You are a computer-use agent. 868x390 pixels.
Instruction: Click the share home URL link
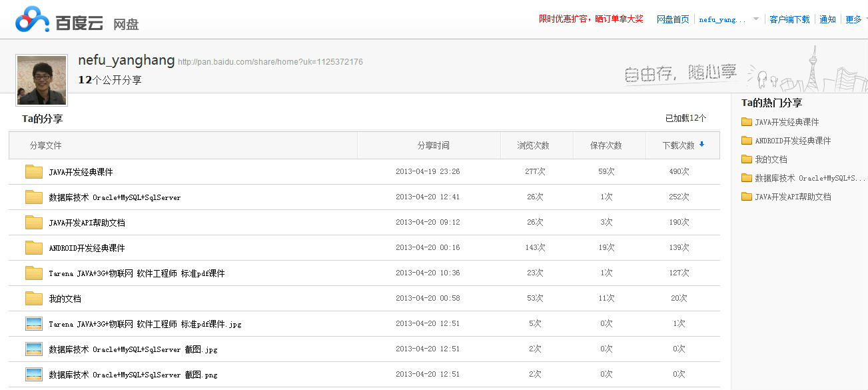[x=270, y=62]
